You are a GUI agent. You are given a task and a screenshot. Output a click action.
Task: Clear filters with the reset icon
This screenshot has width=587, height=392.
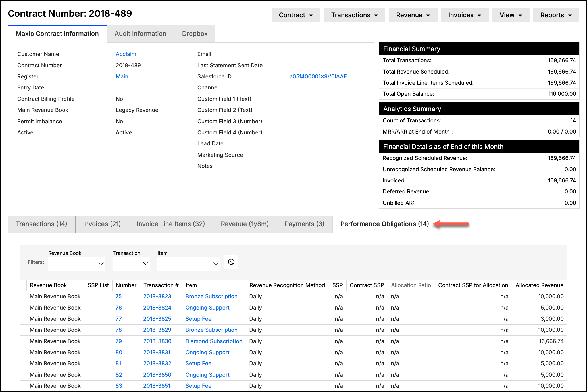(x=231, y=262)
